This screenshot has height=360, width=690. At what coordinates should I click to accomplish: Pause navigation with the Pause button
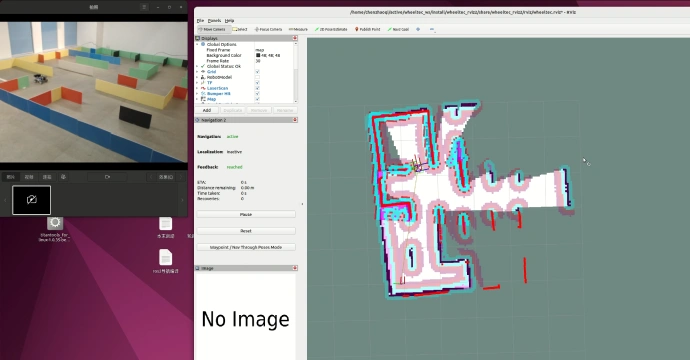246,214
